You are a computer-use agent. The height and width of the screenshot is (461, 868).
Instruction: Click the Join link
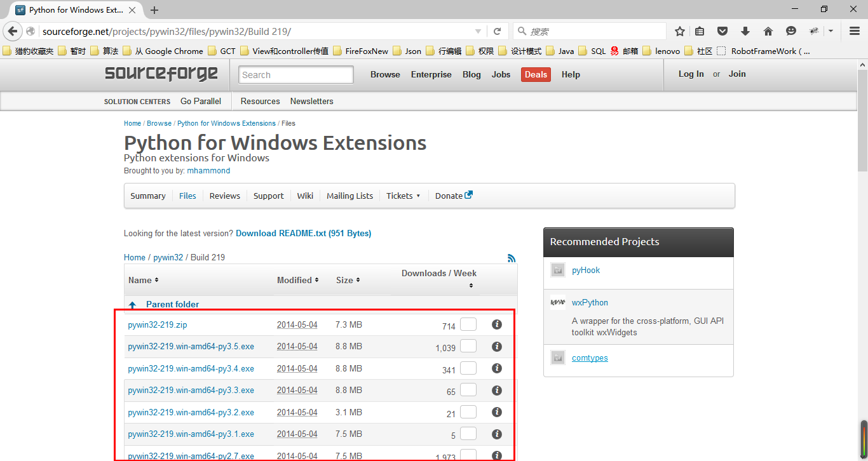pyautogui.click(x=737, y=74)
